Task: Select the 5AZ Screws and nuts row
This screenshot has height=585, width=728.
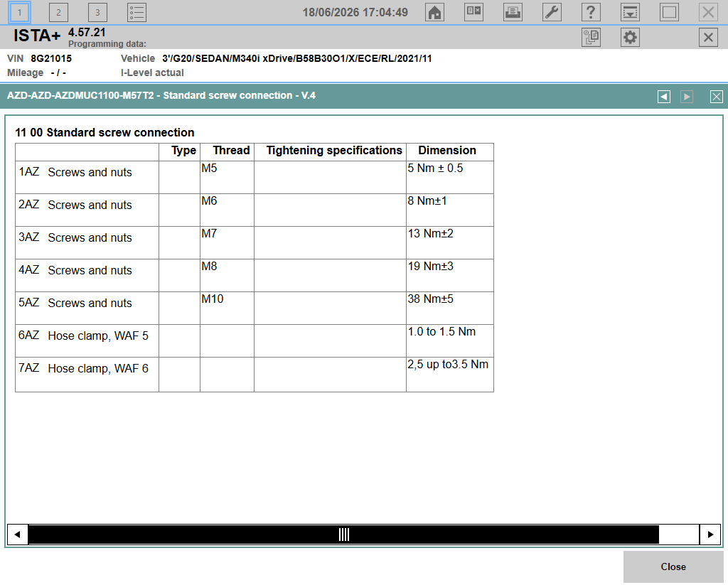Action: click(x=255, y=308)
